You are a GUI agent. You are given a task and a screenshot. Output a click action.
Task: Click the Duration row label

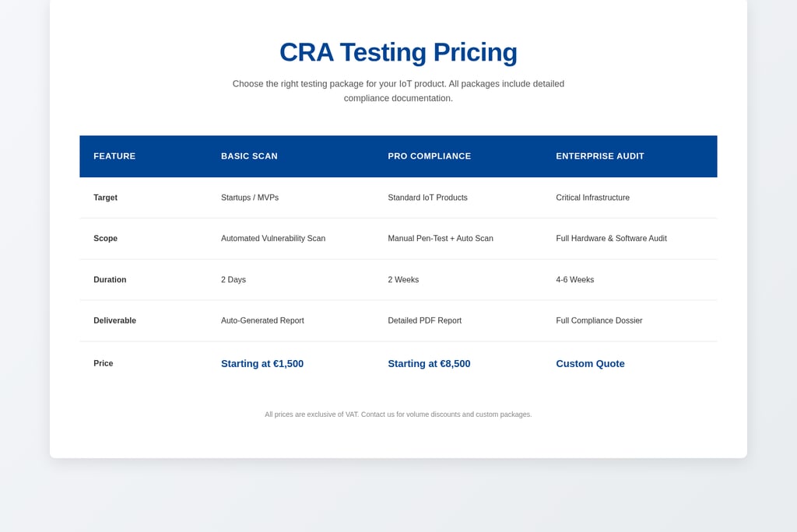[x=110, y=280]
